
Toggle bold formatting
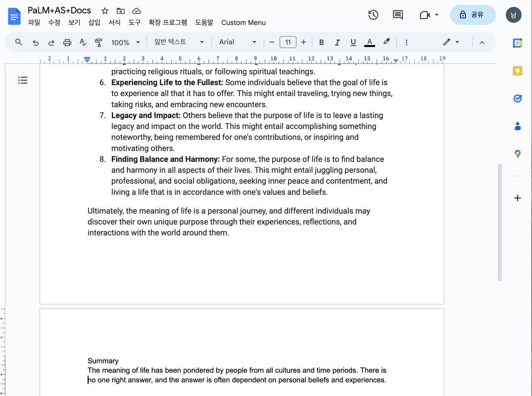[321, 42]
